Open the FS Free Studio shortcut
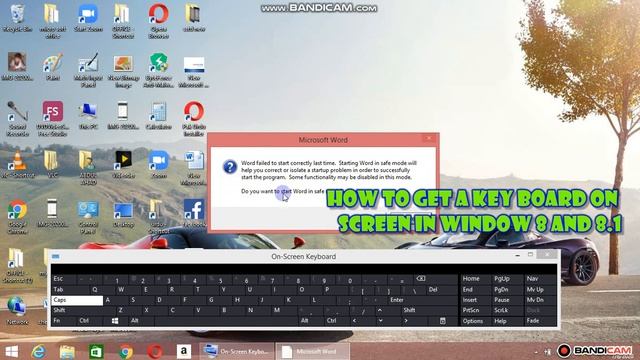This screenshot has width=640, height=360. (53, 119)
